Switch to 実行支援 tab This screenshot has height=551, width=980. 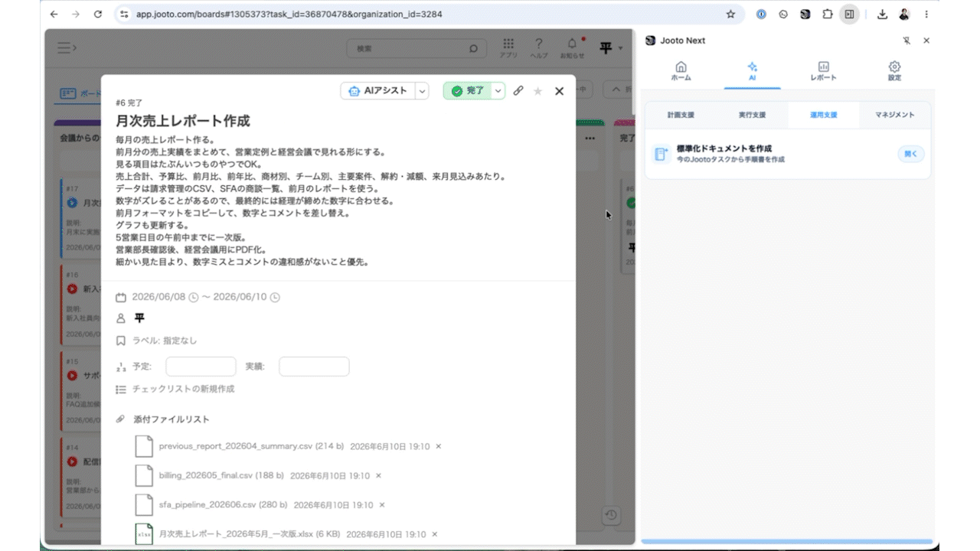coord(752,115)
